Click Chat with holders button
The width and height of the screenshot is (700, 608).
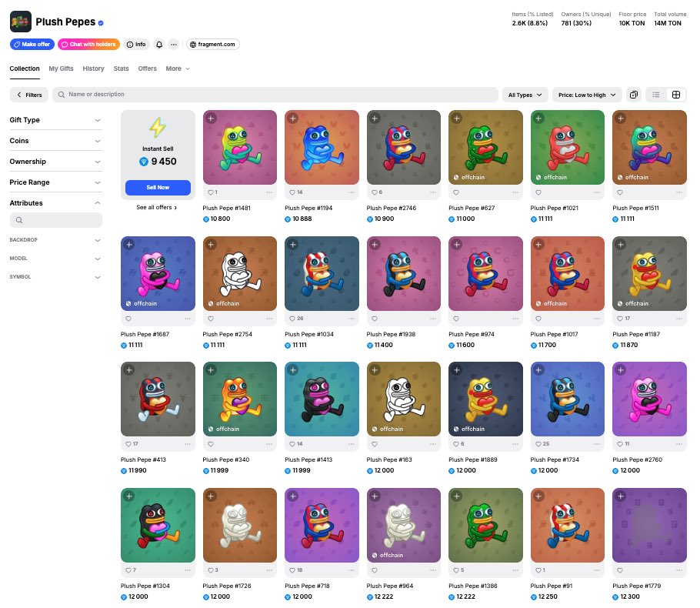pos(88,44)
